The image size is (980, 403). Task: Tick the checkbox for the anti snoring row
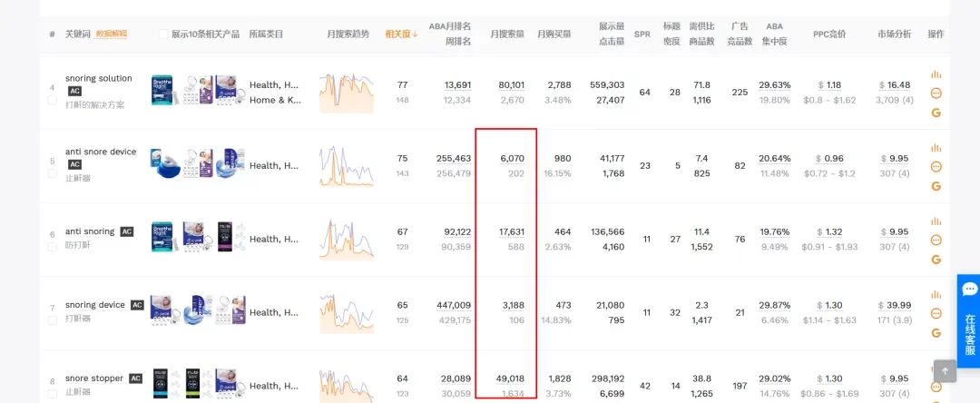coord(53,246)
